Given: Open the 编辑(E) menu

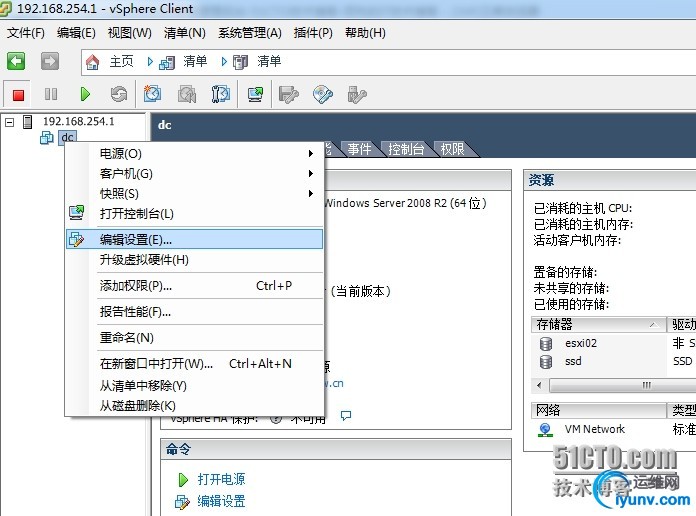Looking at the screenshot, I should coord(76,33).
